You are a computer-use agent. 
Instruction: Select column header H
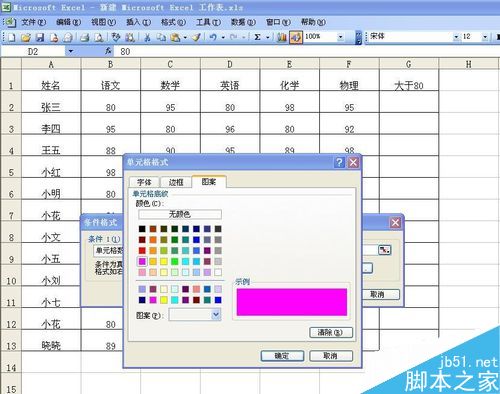pyautogui.click(x=469, y=64)
